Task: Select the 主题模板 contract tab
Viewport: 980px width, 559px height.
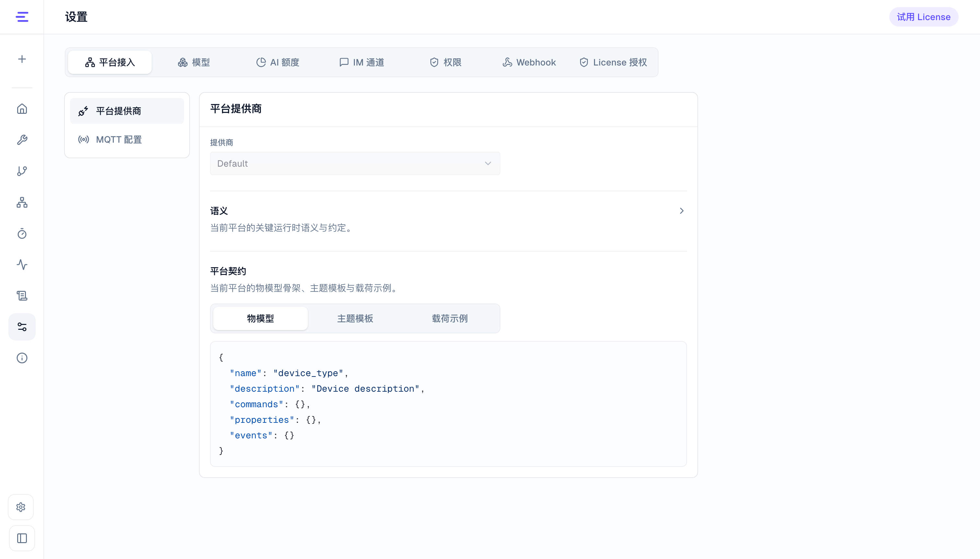Action: click(x=355, y=318)
